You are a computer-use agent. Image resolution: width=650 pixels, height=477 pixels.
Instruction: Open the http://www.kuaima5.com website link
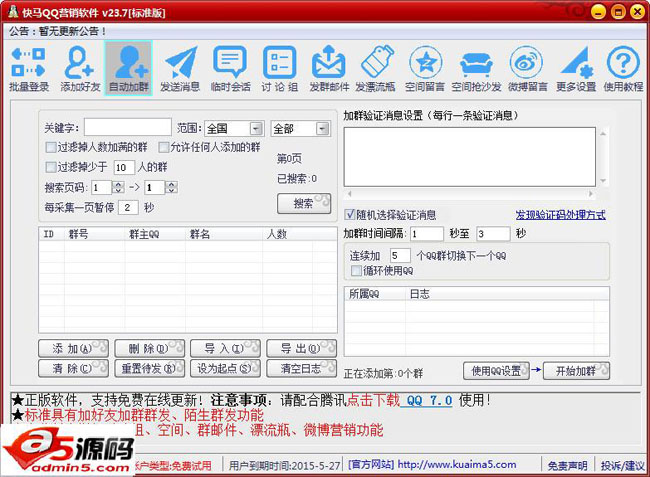point(457,465)
